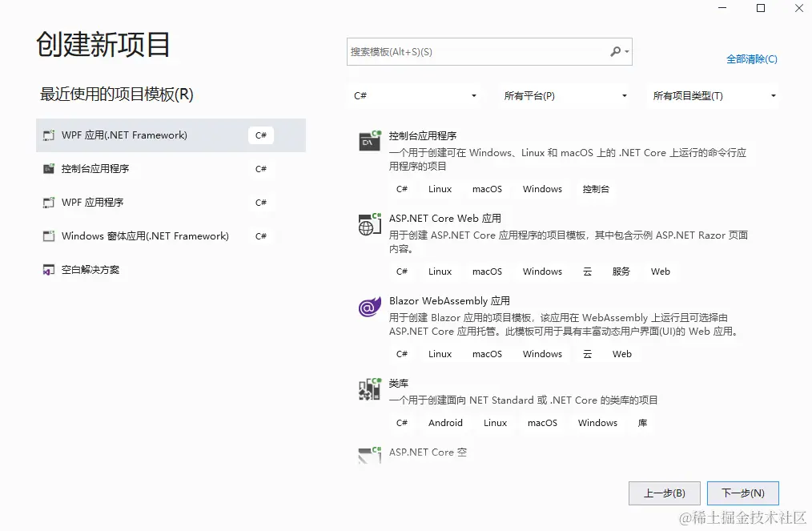Select ASP.NET Core 空 template title
This screenshot has width=812, height=531.
(x=428, y=453)
